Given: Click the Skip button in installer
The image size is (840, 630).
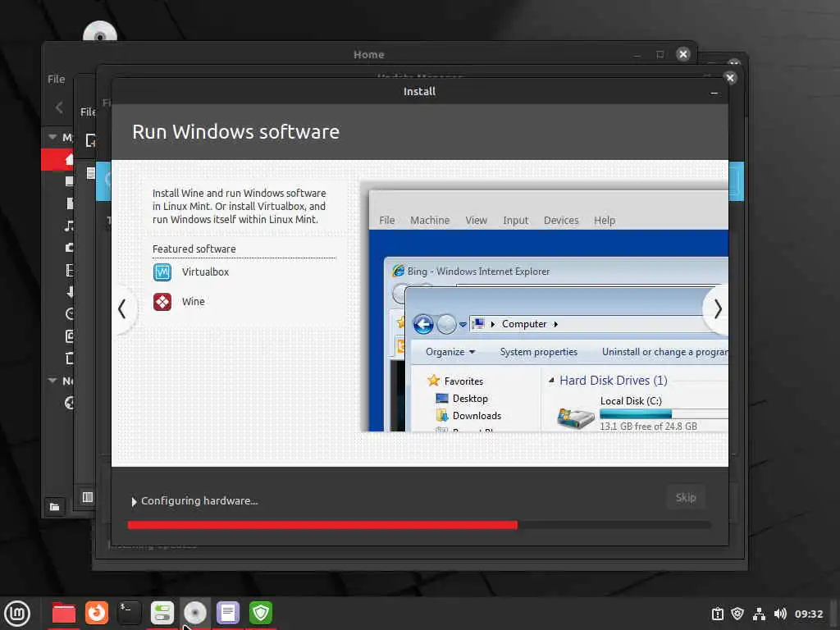Looking at the screenshot, I should coord(686,498).
